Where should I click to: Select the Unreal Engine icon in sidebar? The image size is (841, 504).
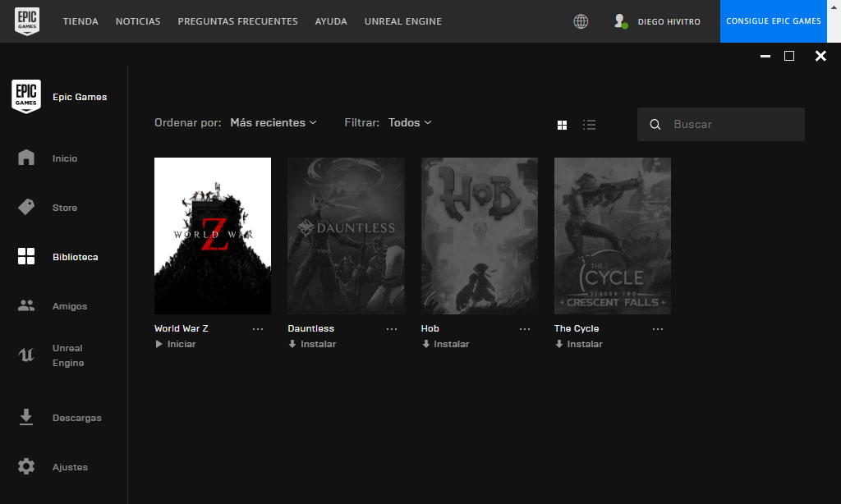25,355
